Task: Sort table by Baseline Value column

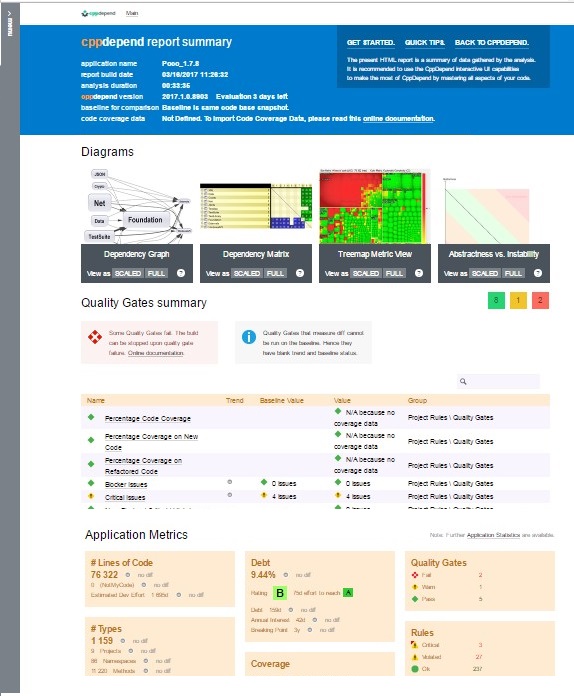Action: click(281, 400)
